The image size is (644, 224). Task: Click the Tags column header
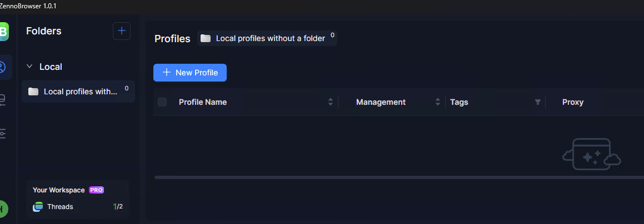pos(460,102)
